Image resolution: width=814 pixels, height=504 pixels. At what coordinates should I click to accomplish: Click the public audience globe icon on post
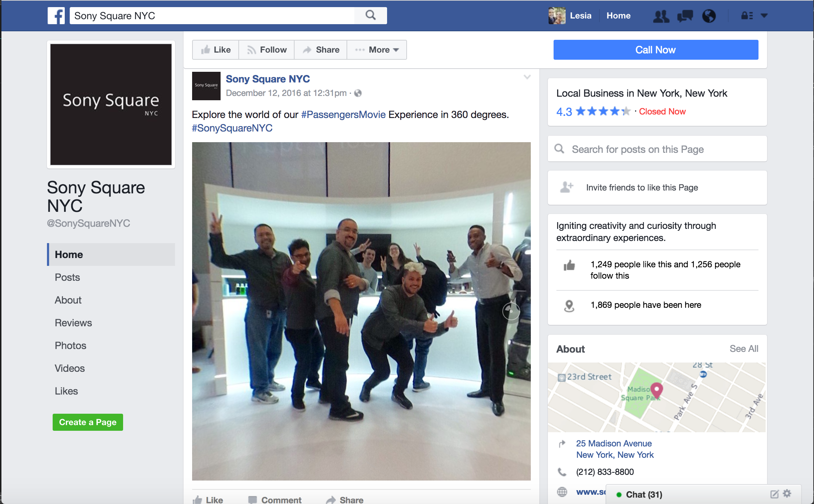tap(358, 93)
